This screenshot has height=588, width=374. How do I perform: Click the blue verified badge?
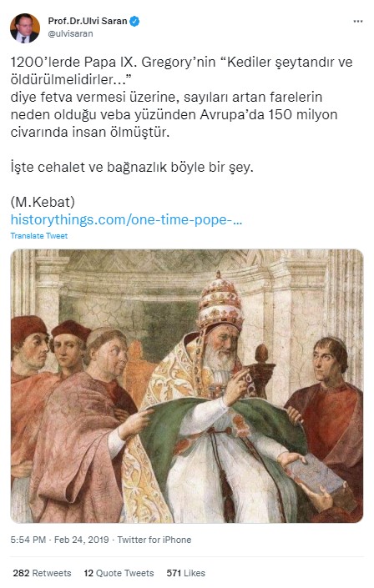pyautogui.click(x=134, y=22)
